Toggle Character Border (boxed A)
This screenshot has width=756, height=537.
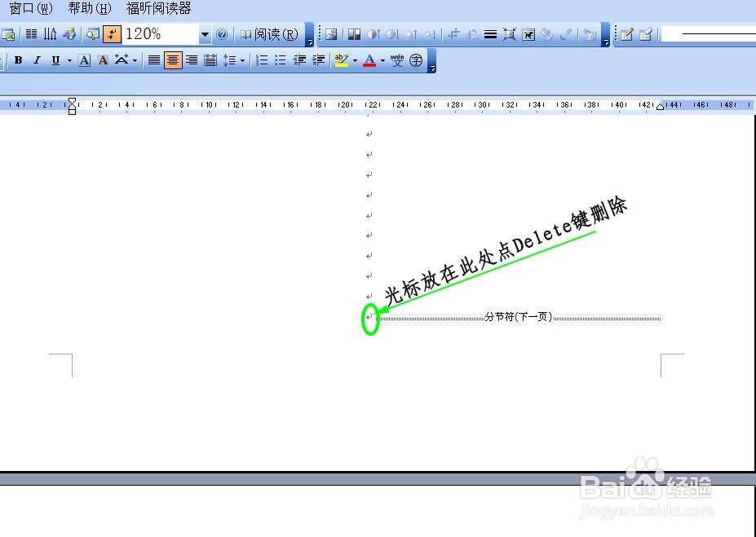(84, 60)
